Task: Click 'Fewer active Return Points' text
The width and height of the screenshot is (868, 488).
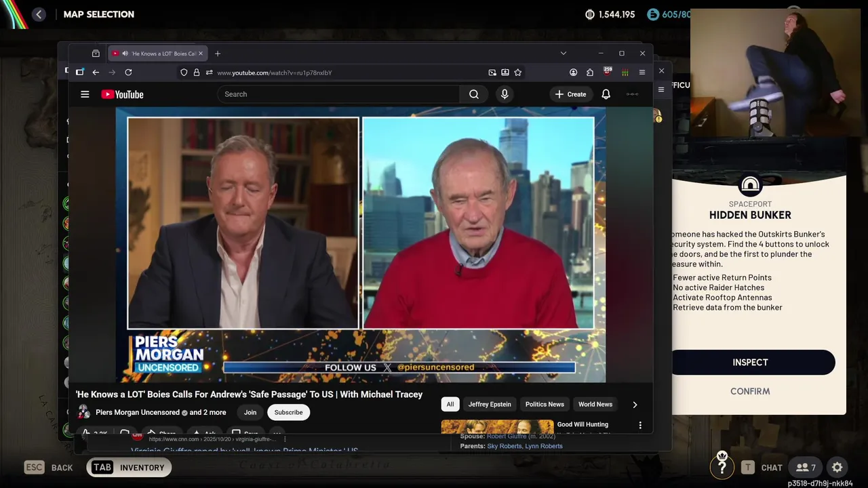Action: [722, 278]
